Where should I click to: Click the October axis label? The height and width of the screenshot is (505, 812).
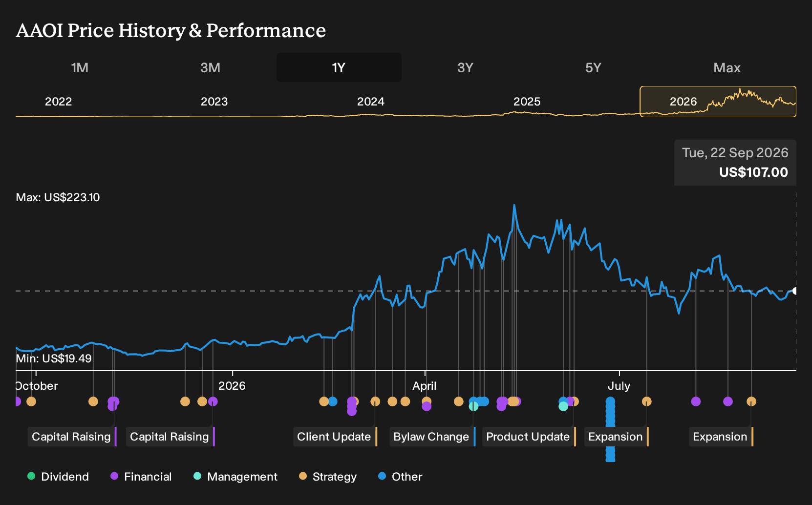(37, 386)
